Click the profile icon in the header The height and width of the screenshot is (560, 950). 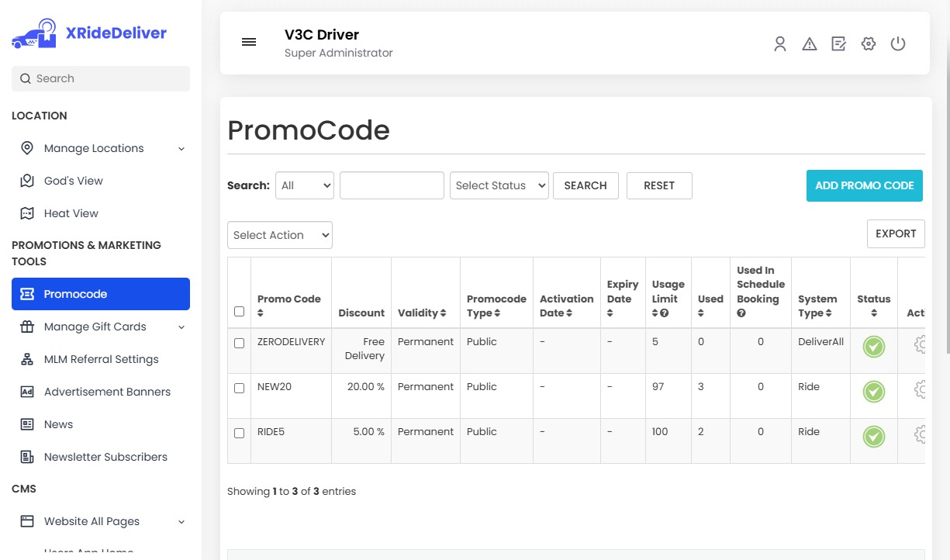click(779, 44)
